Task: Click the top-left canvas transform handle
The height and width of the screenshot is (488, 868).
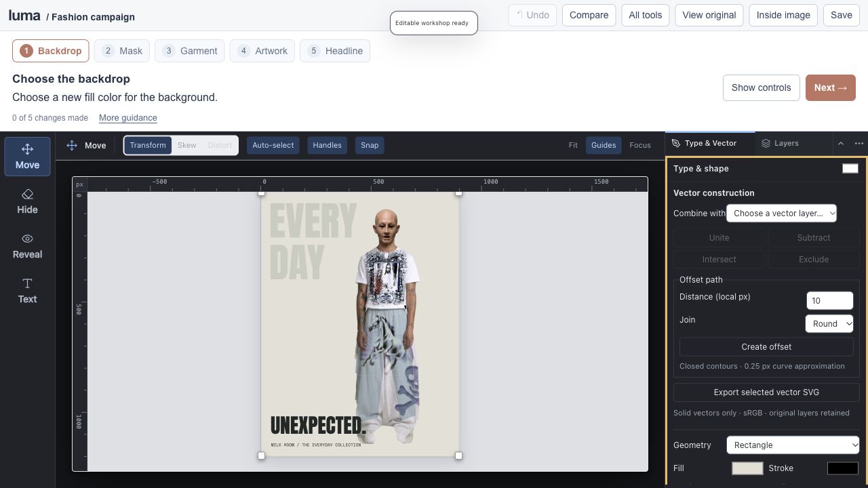Action: (262, 193)
